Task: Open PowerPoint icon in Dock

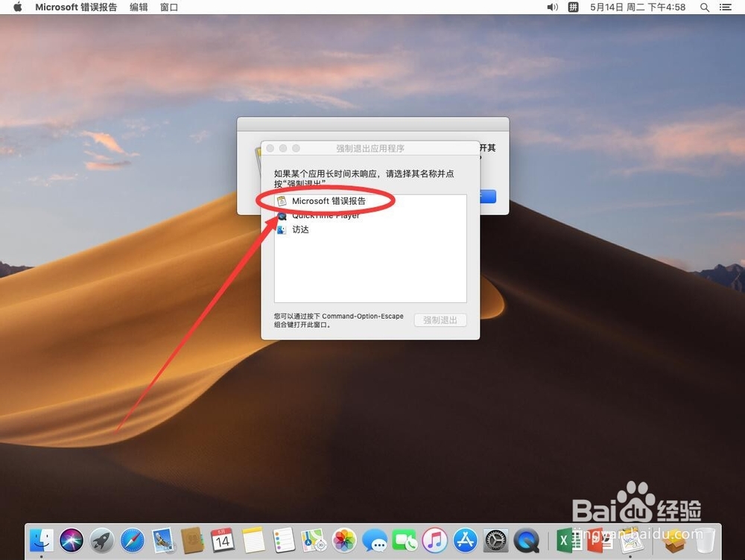Action: pos(599,541)
